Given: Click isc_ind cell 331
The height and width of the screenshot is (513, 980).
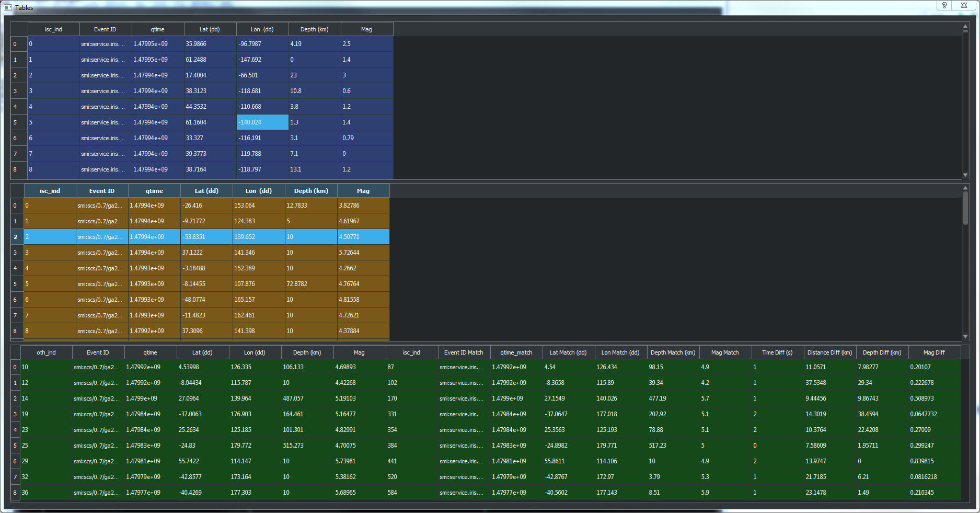Looking at the screenshot, I should coord(412,414).
